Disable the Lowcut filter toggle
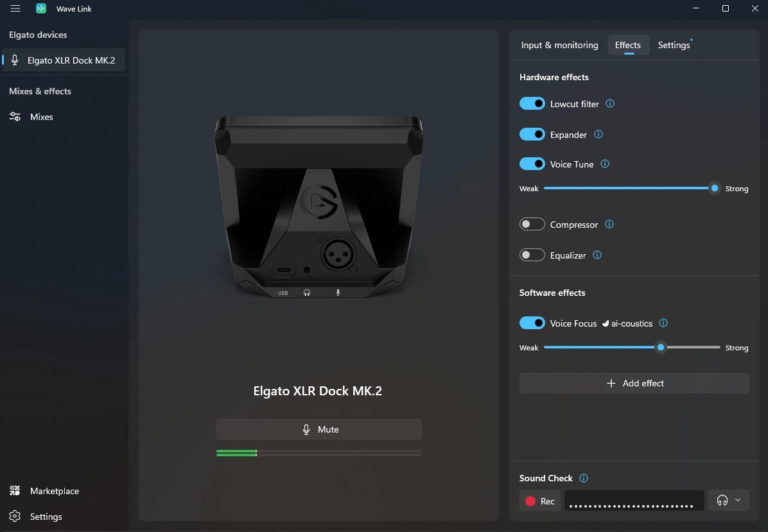 (x=532, y=103)
